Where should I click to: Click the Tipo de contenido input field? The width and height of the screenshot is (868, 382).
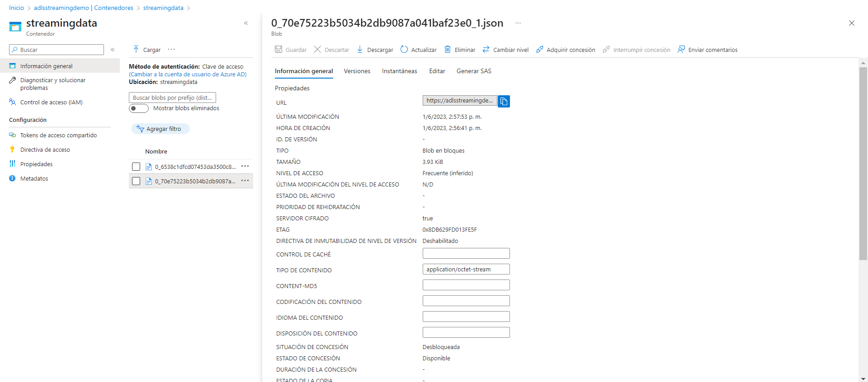pos(466,269)
